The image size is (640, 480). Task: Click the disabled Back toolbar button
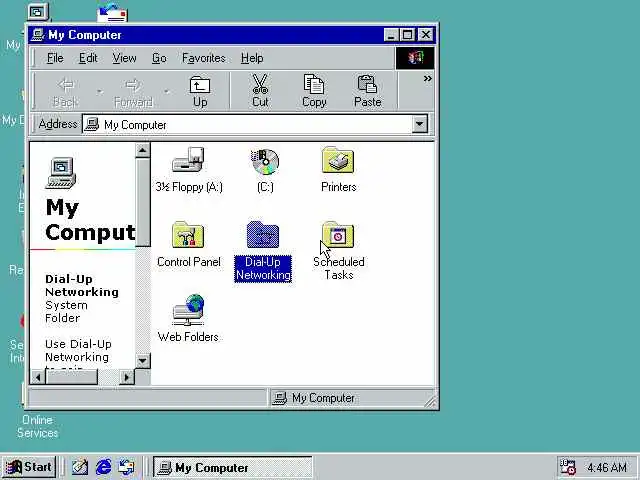click(x=65, y=91)
